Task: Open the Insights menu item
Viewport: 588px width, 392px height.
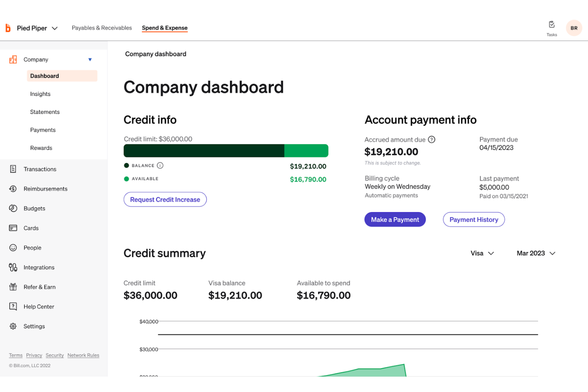Action: pyautogui.click(x=40, y=94)
